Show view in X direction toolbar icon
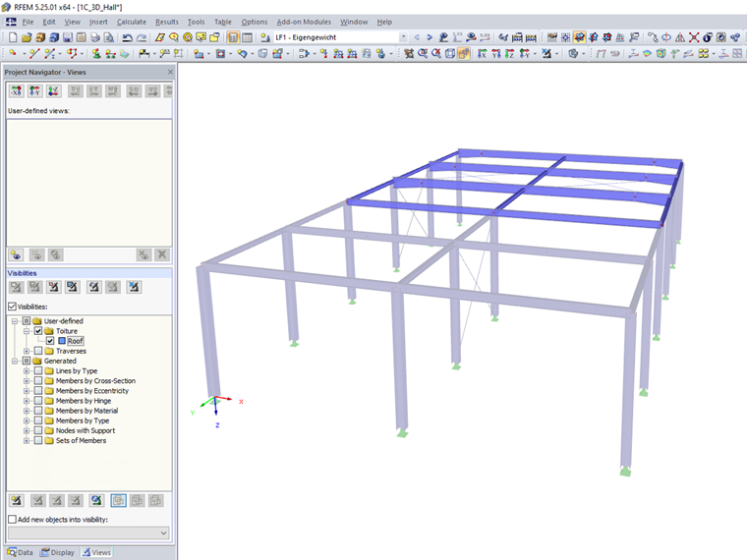747x560 pixels. 483,53
